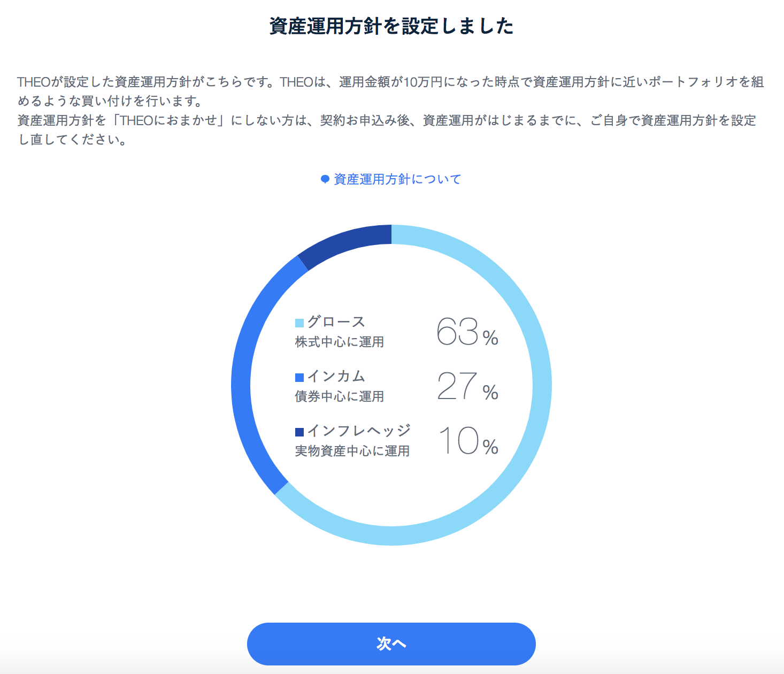Click the light blue グロース legend square

(299, 323)
